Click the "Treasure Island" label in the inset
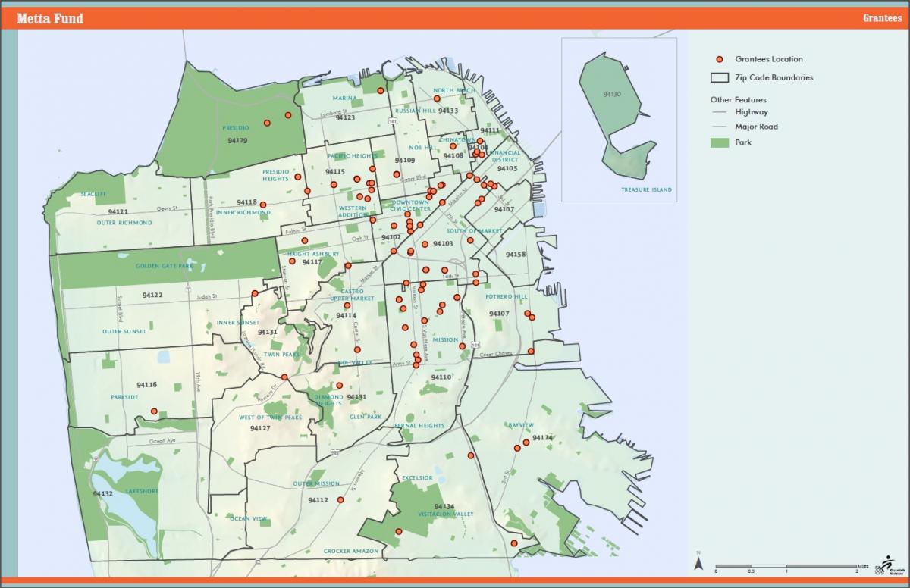The height and width of the screenshot is (588, 910). coord(646,189)
